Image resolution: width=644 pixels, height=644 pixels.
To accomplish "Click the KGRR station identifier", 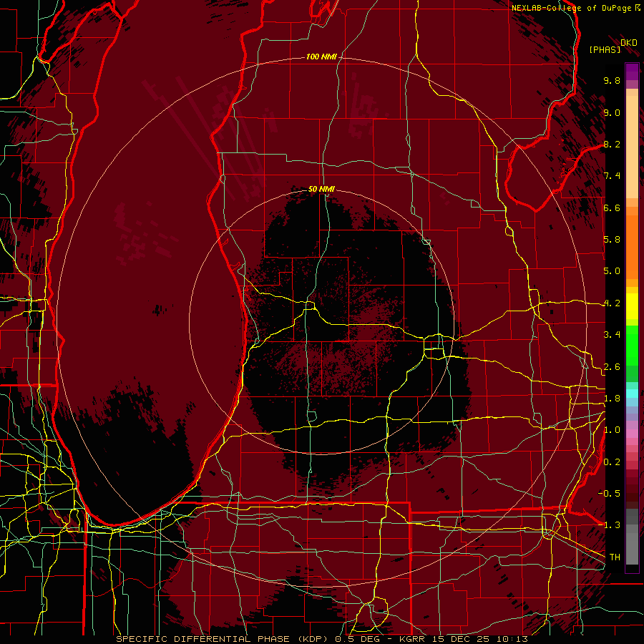I will [x=412, y=639].
